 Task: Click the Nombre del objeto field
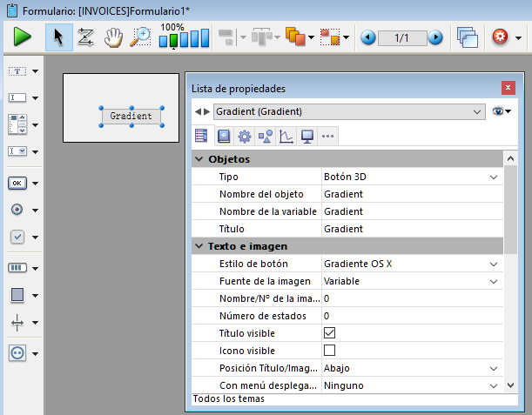pos(409,194)
